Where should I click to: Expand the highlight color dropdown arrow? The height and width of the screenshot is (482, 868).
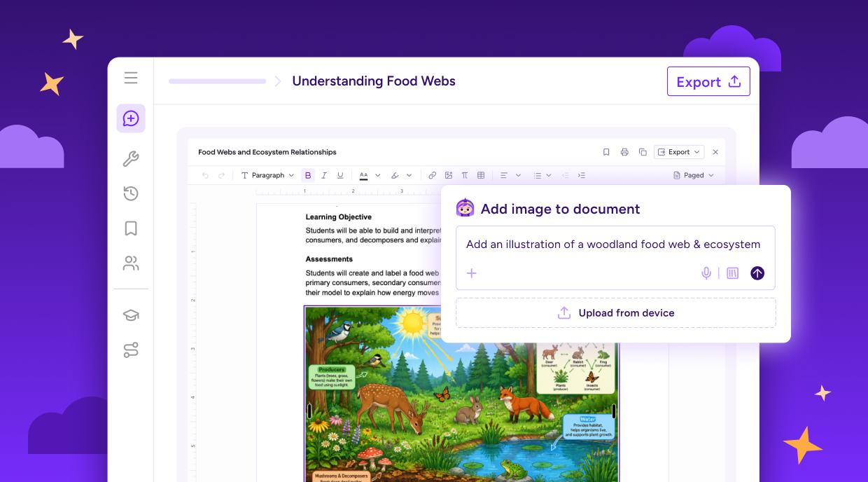[x=409, y=175]
